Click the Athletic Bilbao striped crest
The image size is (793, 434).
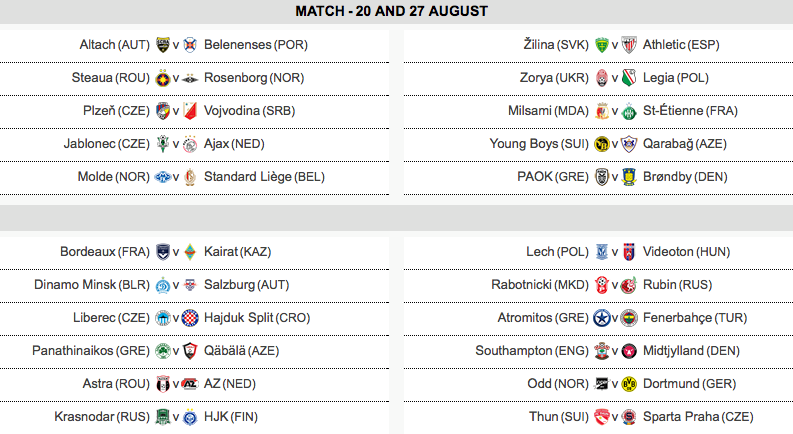629,45
